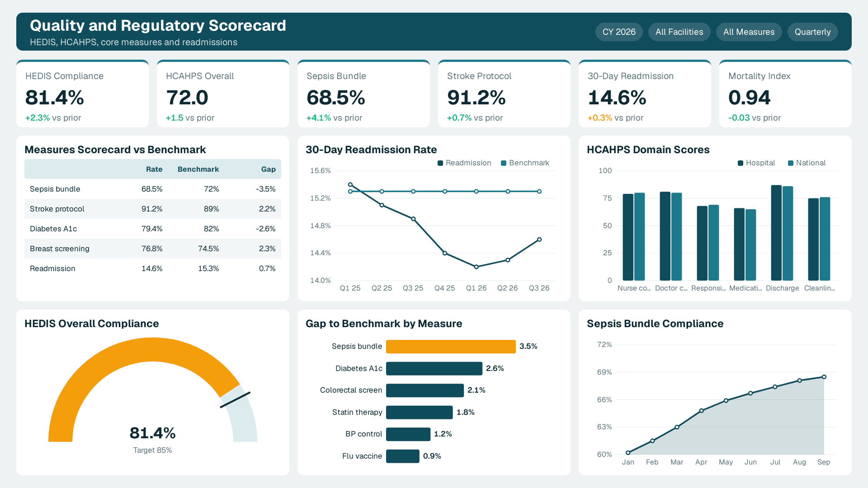Click the Nurse communication hospital bar
Viewport: 868px width, 488px height.
click(x=628, y=237)
